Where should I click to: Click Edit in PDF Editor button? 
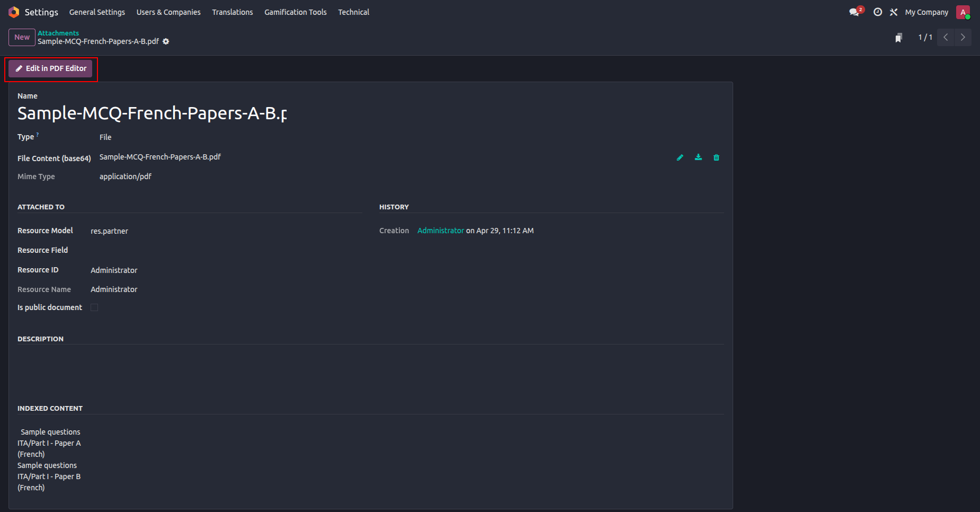50,68
